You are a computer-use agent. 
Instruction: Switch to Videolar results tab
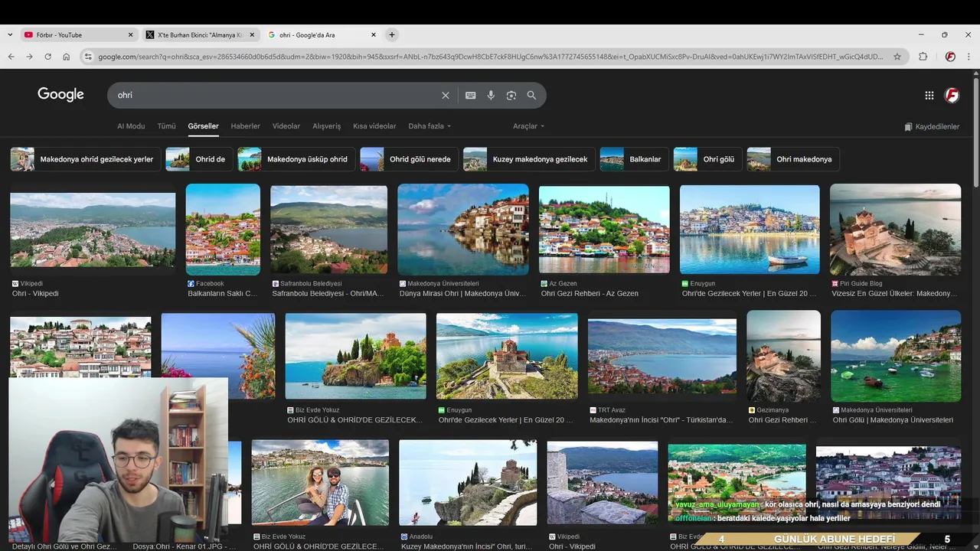286,126
